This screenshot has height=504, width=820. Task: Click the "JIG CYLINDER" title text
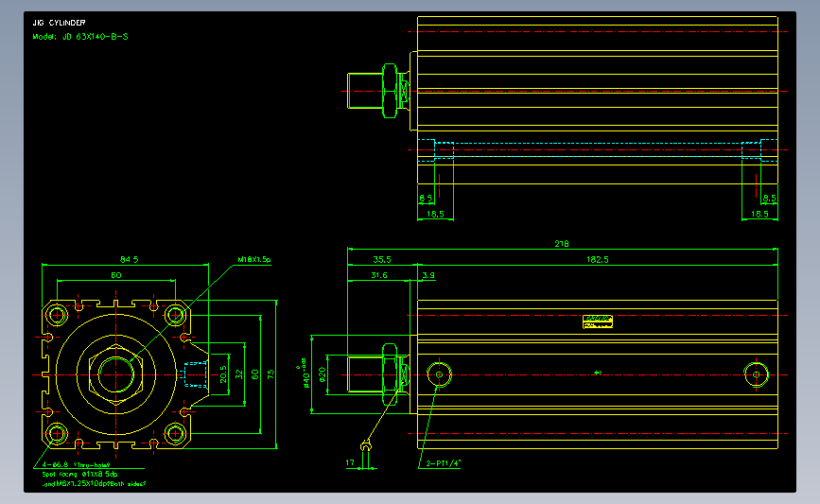tap(59, 23)
